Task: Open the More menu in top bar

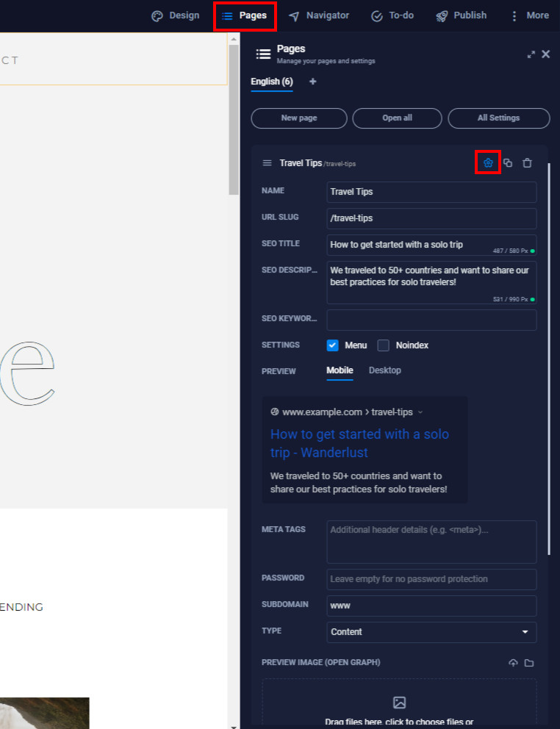Action: (x=530, y=15)
